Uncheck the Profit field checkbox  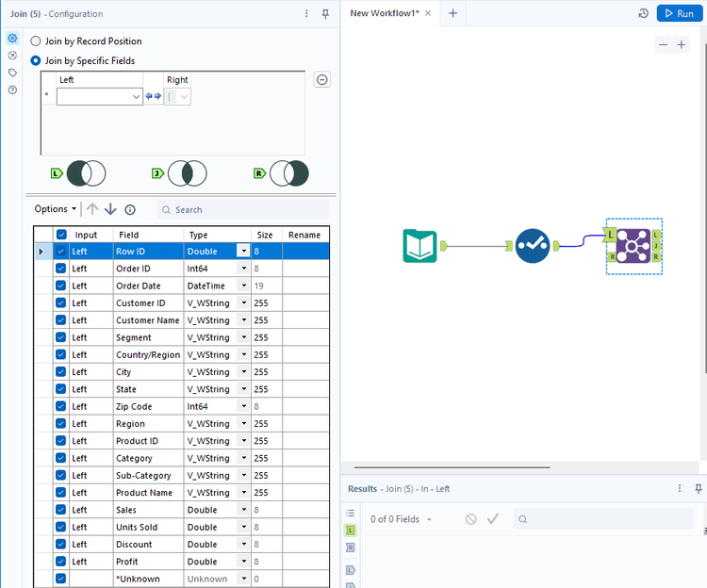61,562
